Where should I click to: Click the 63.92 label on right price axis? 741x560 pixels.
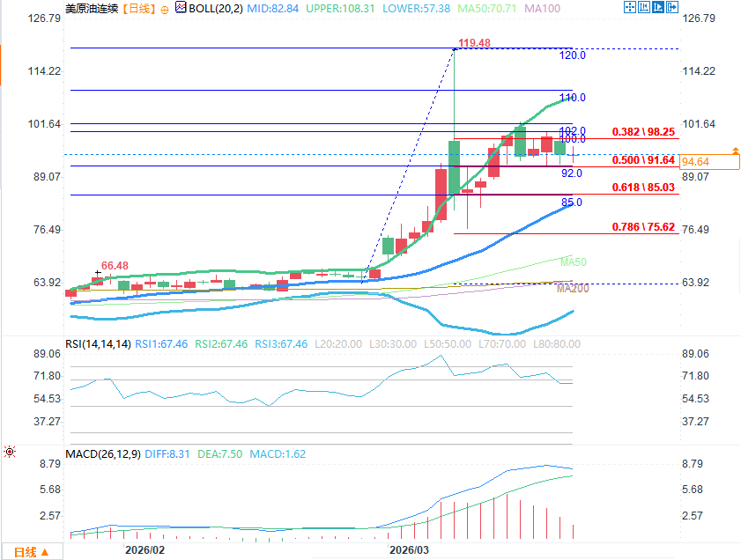(696, 283)
